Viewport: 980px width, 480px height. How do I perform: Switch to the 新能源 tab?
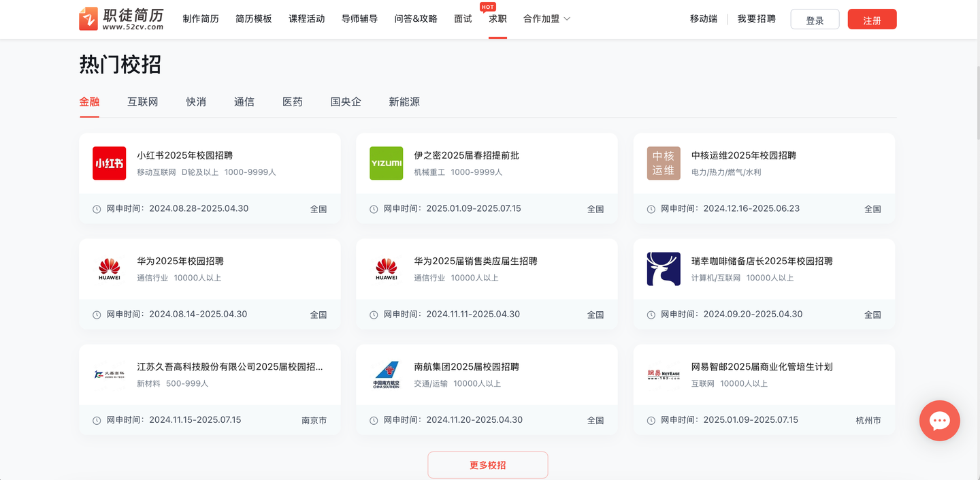404,102
